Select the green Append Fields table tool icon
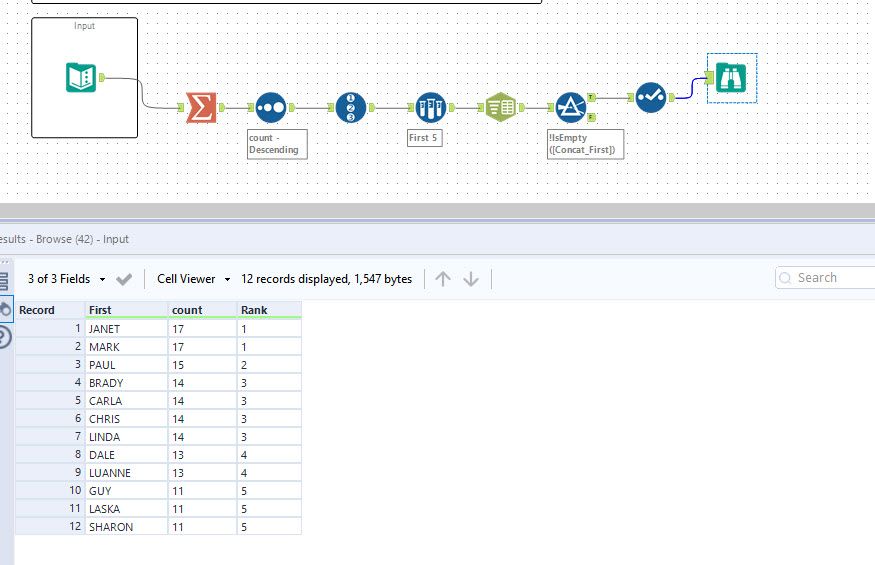The width and height of the screenshot is (875, 565). click(x=501, y=107)
